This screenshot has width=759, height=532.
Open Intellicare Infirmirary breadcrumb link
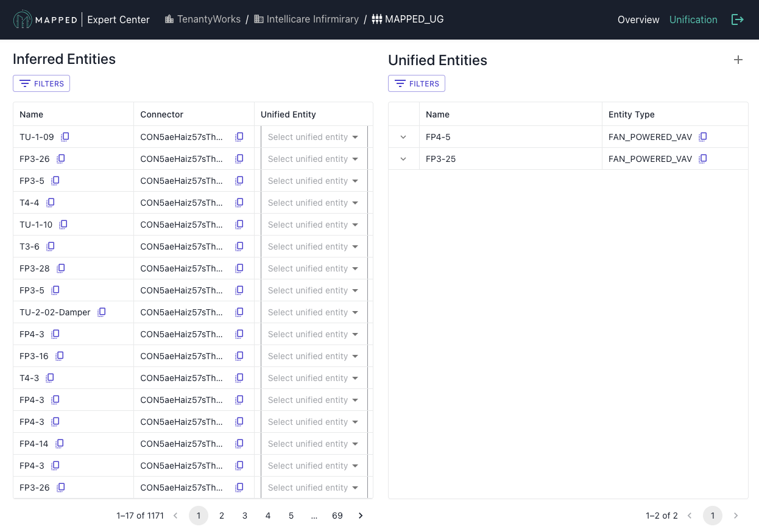tap(306, 19)
